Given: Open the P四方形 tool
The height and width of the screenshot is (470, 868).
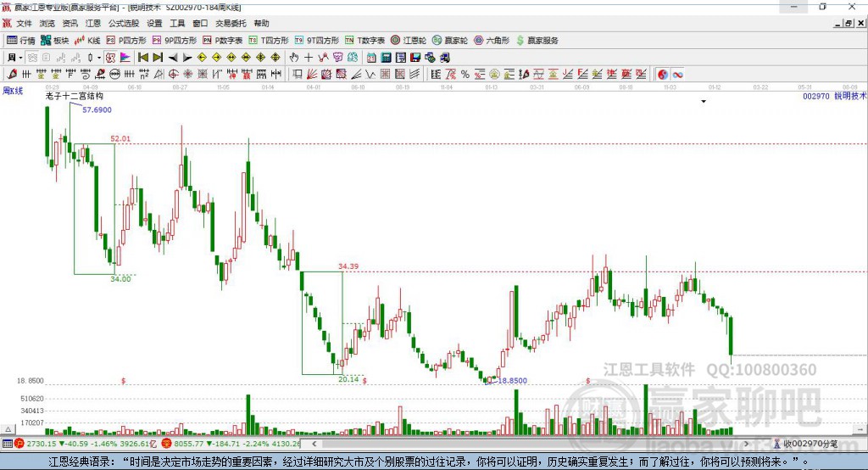Looking at the screenshot, I should click(x=126, y=40).
